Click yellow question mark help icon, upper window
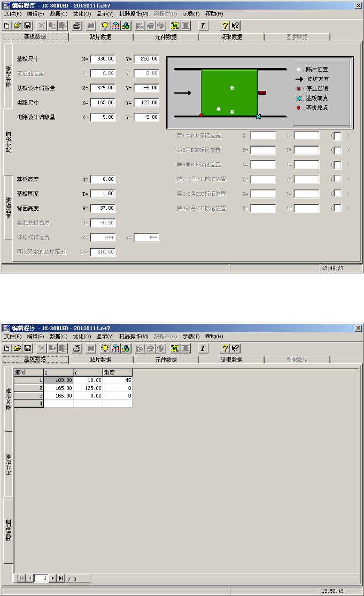The image size is (364, 596). [224, 26]
